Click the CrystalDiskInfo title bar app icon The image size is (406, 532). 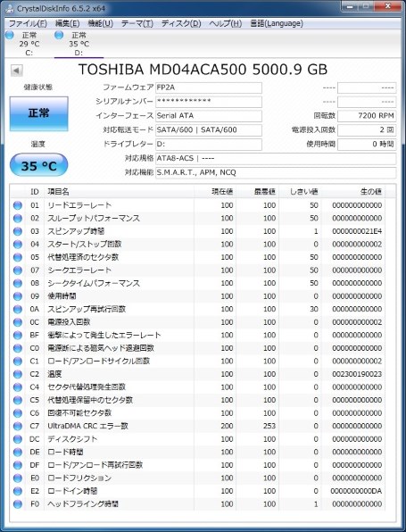[10, 9]
